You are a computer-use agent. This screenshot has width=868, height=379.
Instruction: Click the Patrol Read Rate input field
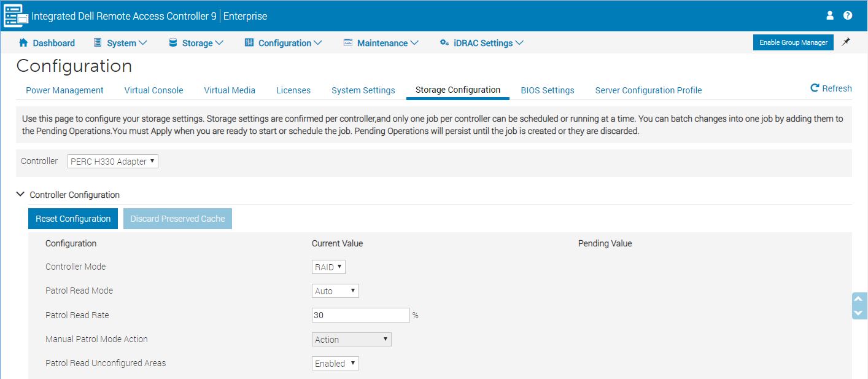360,315
